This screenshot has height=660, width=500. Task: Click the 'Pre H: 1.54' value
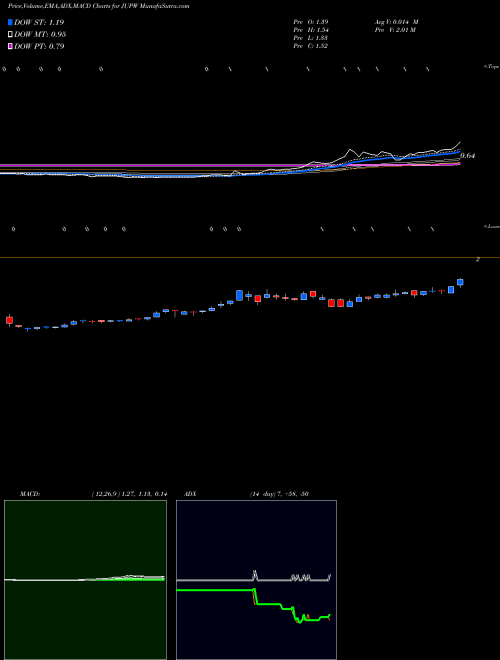(x=311, y=30)
